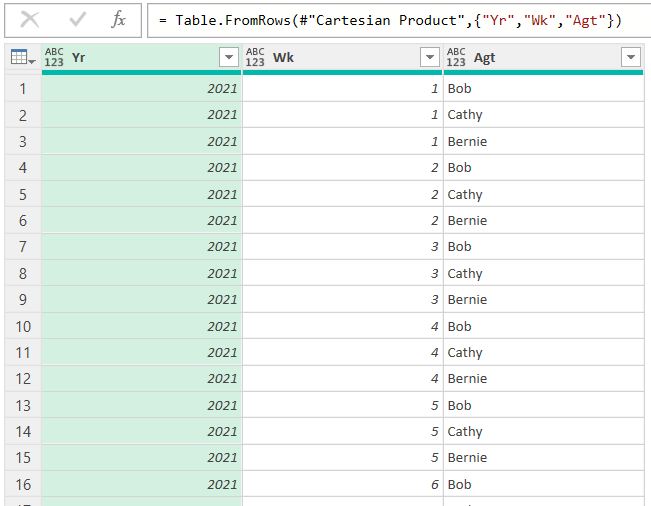
Task: Click Bob cell in row 1
Action: (x=543, y=88)
